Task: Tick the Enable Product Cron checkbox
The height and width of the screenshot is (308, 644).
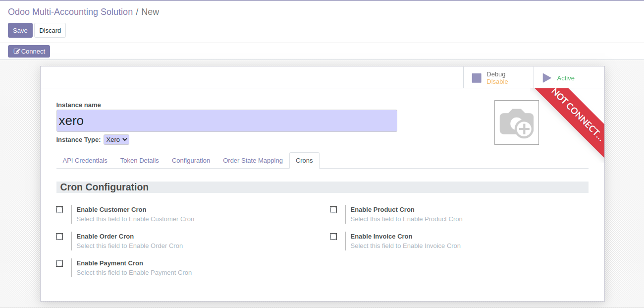Action: coord(333,210)
